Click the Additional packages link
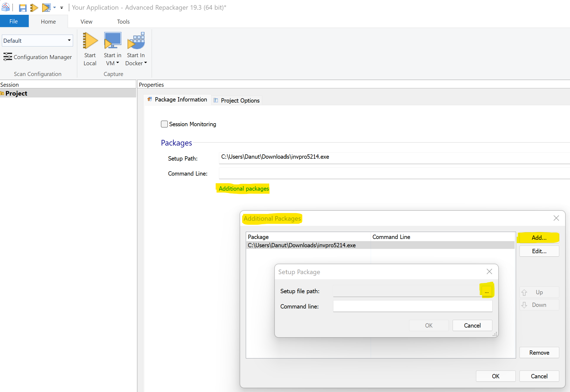 point(244,189)
